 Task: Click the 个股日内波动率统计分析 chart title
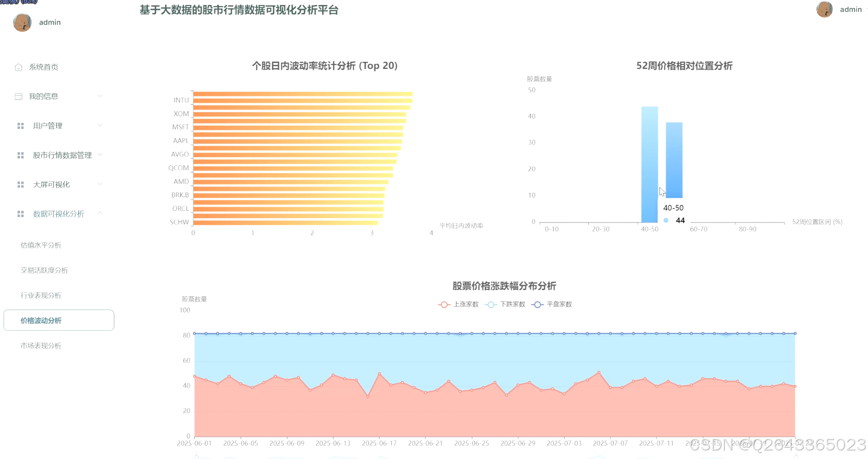click(325, 66)
